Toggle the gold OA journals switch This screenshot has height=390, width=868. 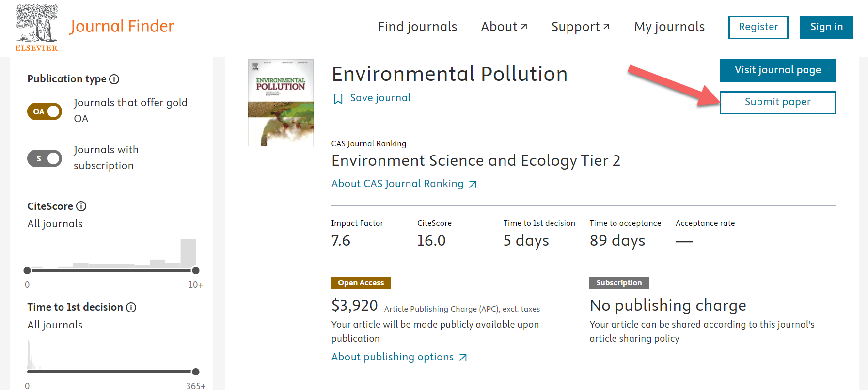[x=45, y=111]
